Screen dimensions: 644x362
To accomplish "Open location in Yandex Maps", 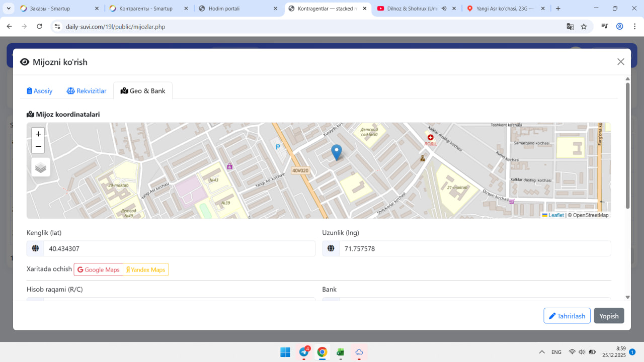I will pyautogui.click(x=146, y=269).
